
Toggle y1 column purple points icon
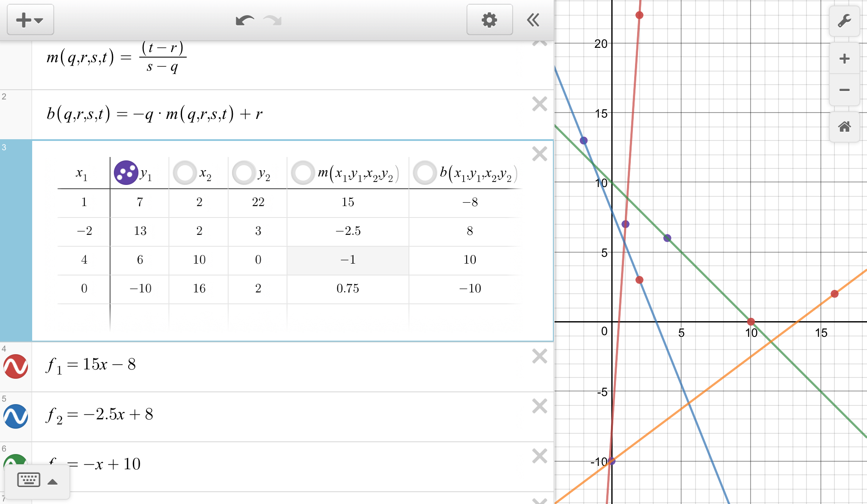tap(126, 173)
